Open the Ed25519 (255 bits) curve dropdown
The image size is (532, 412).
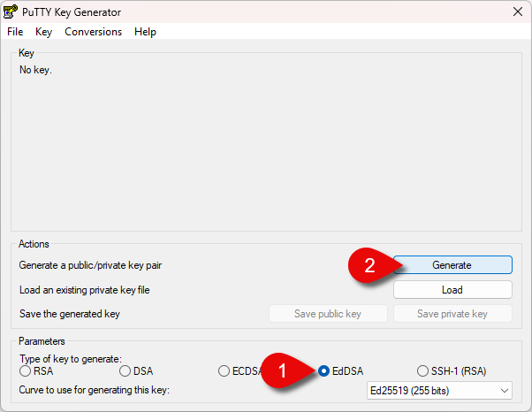coord(439,391)
